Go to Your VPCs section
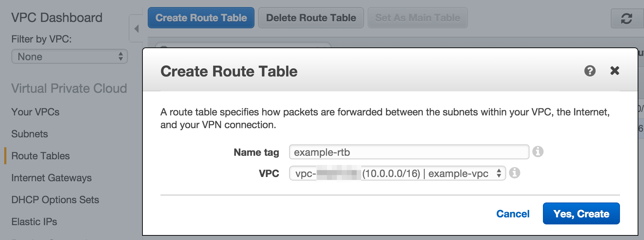The height and width of the screenshot is (240, 644). 35,112
